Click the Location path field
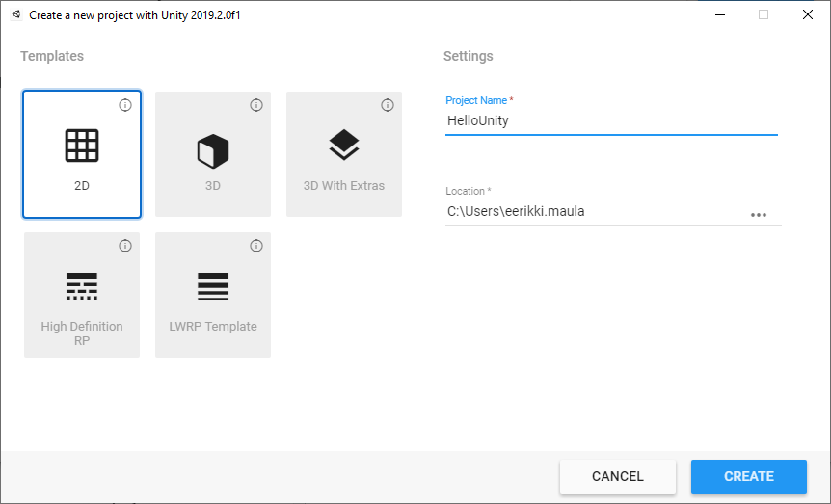The image size is (831, 504). click(x=593, y=212)
